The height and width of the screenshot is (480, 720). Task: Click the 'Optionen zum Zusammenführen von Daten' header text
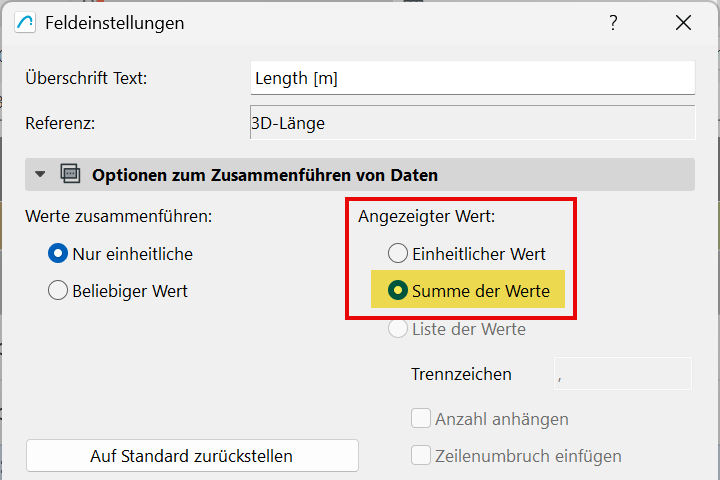tap(264, 175)
